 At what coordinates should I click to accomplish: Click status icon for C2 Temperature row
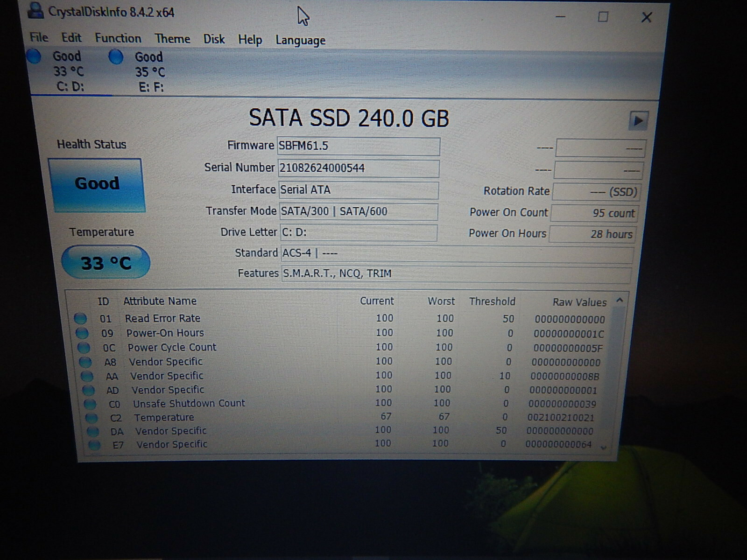coord(91,418)
